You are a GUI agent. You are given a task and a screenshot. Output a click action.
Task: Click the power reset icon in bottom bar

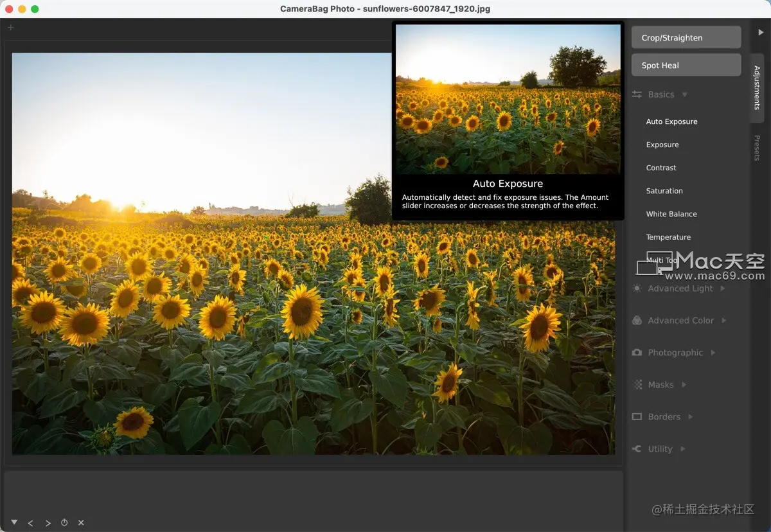coord(64,523)
